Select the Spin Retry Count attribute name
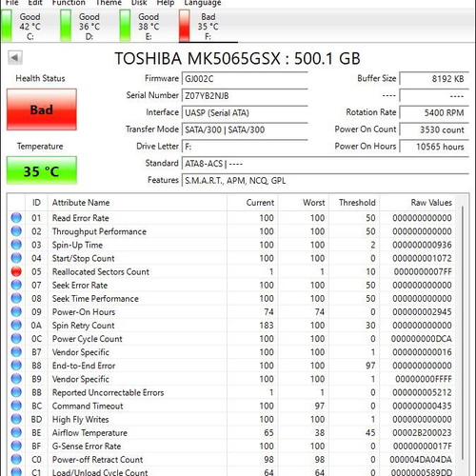 83,326
